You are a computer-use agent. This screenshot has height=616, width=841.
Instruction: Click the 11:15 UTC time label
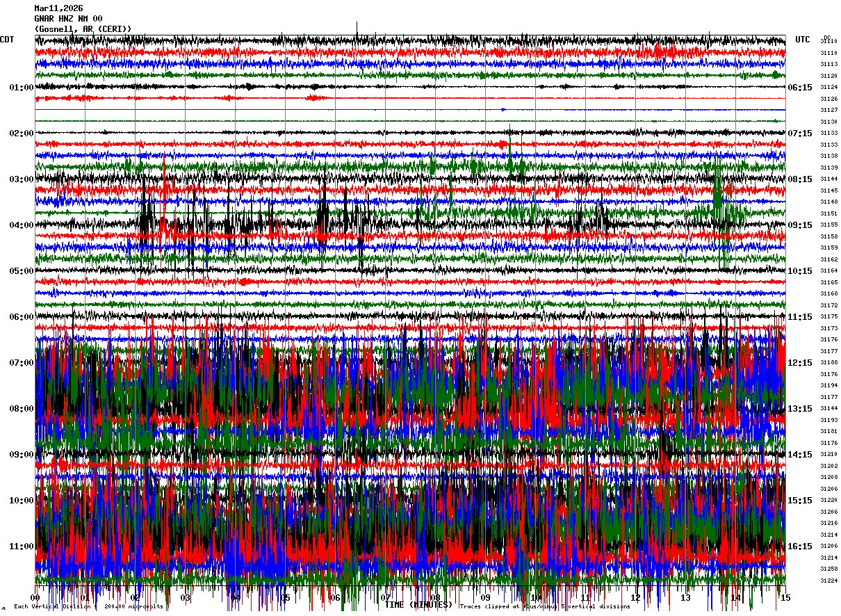(800, 317)
